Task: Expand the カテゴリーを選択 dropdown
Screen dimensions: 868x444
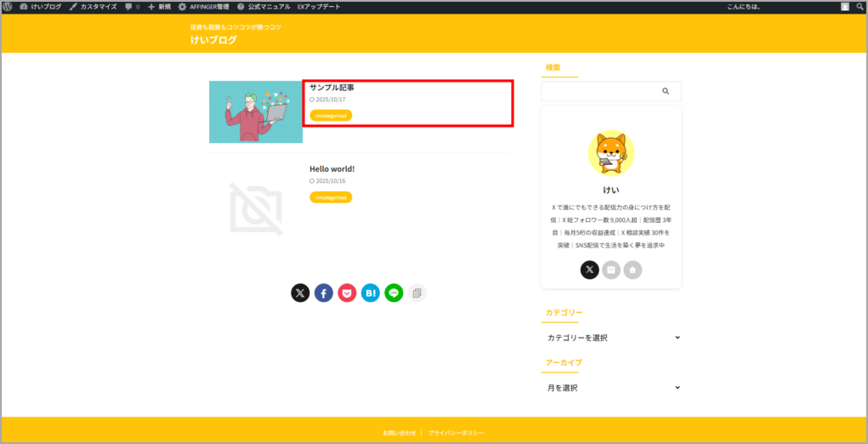Action: tap(612, 338)
